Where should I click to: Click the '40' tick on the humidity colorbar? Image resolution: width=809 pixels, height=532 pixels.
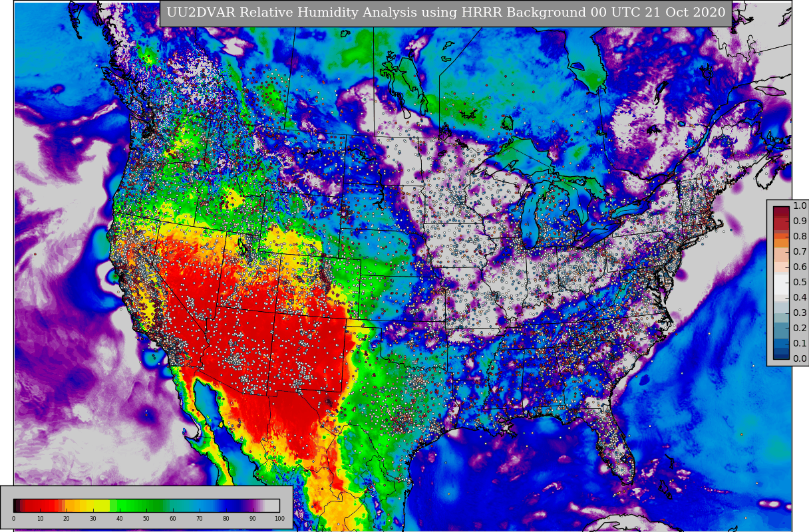120,518
